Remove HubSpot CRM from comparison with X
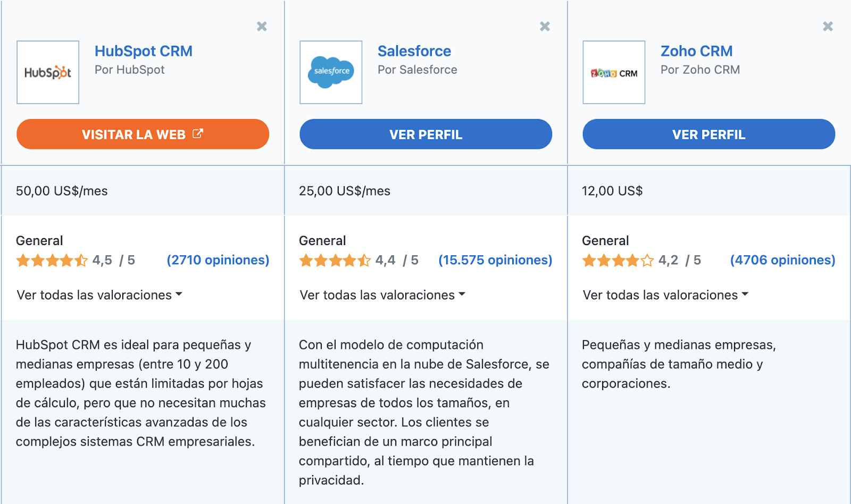851x504 pixels. [262, 27]
